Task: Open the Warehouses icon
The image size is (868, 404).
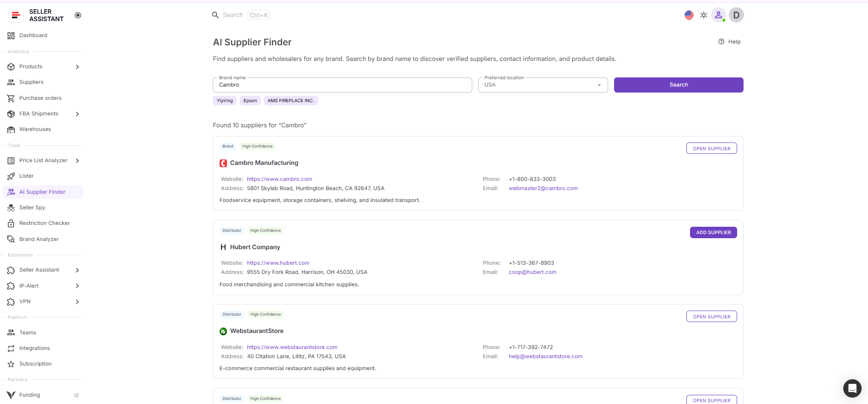Action: (11, 130)
